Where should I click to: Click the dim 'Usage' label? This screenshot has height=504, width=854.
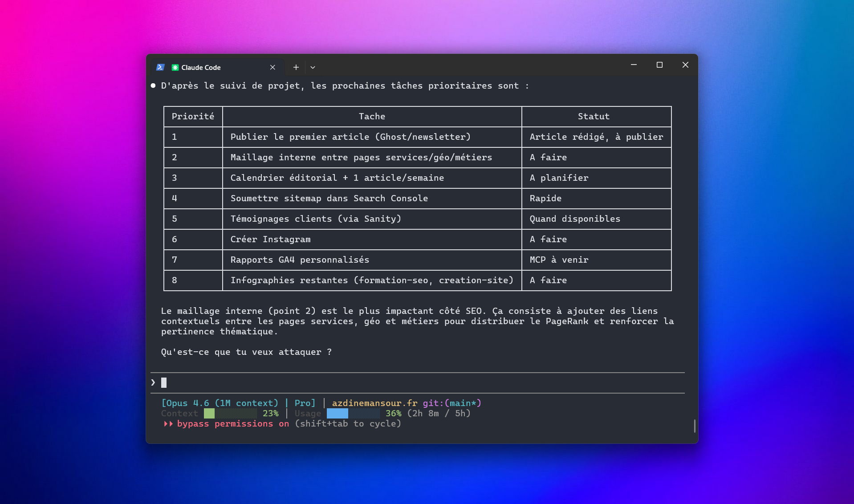308,413
